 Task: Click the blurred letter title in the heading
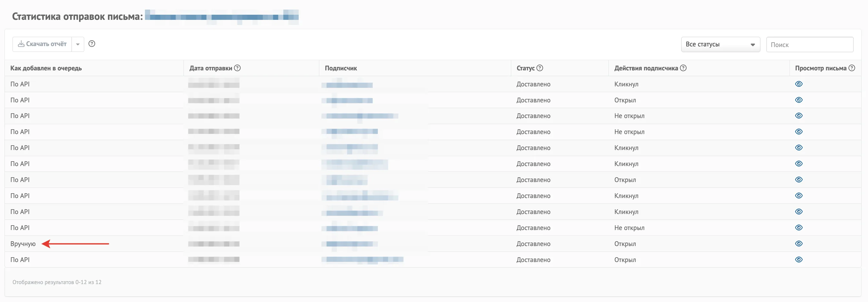(222, 17)
